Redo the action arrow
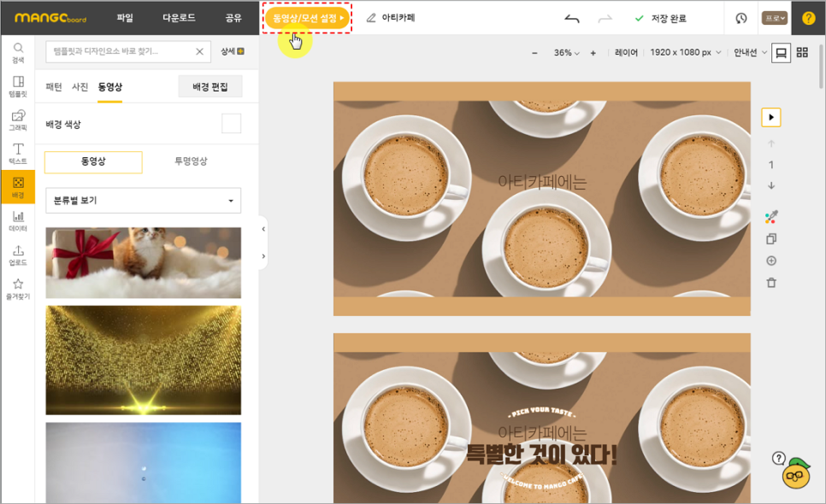Image resolution: width=826 pixels, height=504 pixels. pos(605,19)
